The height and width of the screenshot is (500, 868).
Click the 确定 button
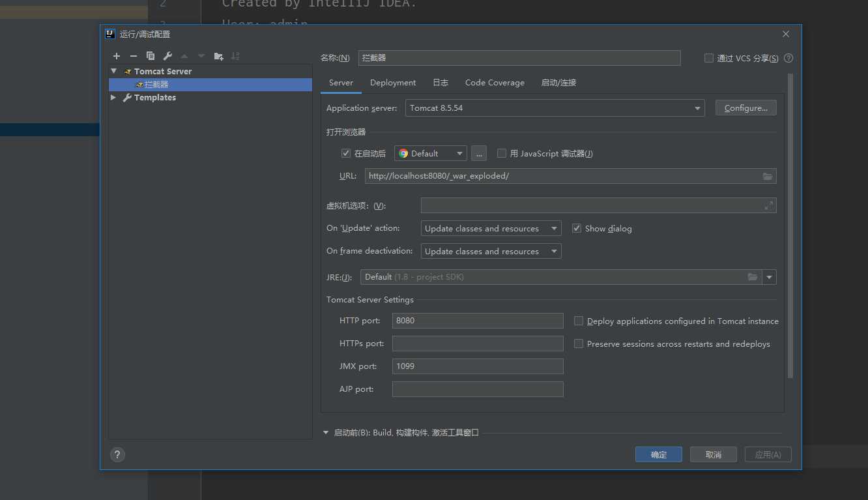point(659,454)
